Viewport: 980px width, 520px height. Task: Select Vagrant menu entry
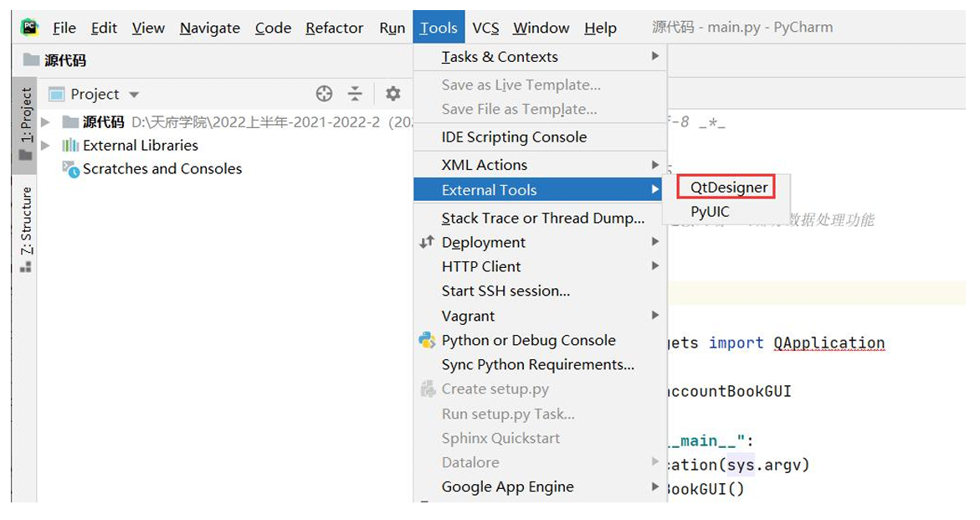(541, 317)
